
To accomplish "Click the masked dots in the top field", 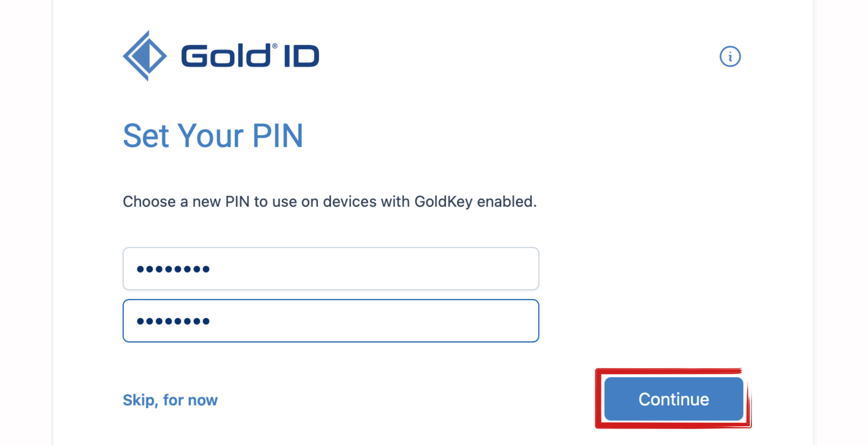I will [x=173, y=269].
